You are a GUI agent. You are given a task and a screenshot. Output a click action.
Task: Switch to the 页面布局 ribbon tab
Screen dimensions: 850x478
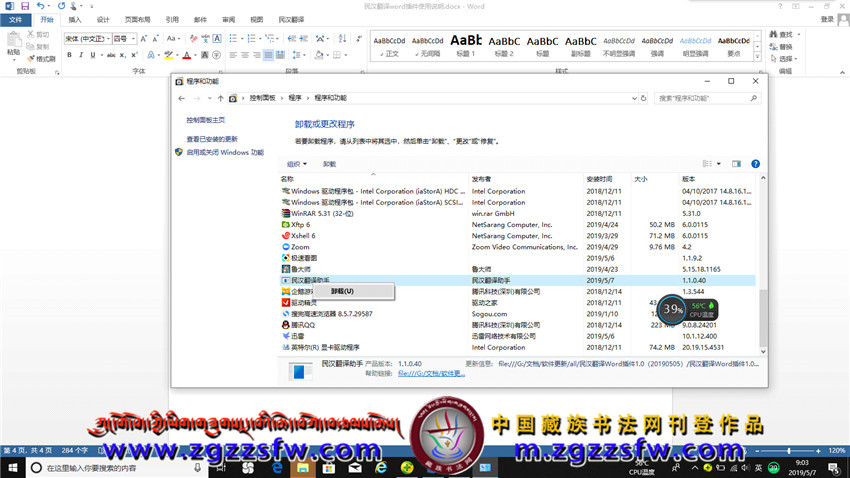click(138, 20)
